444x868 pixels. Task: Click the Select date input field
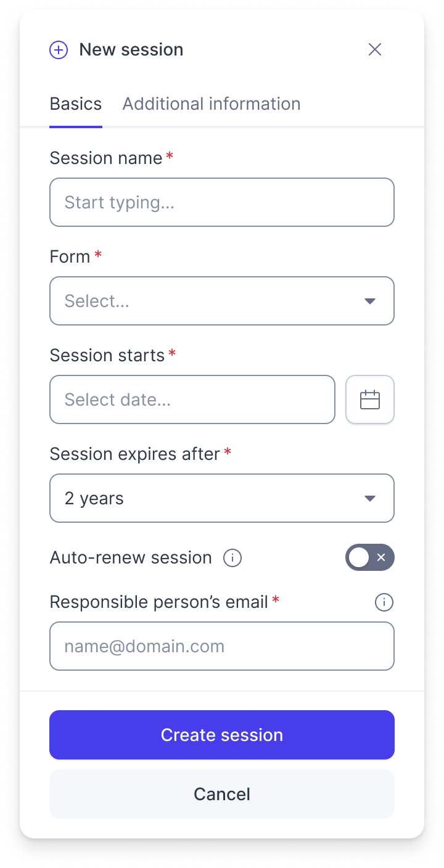coord(192,399)
